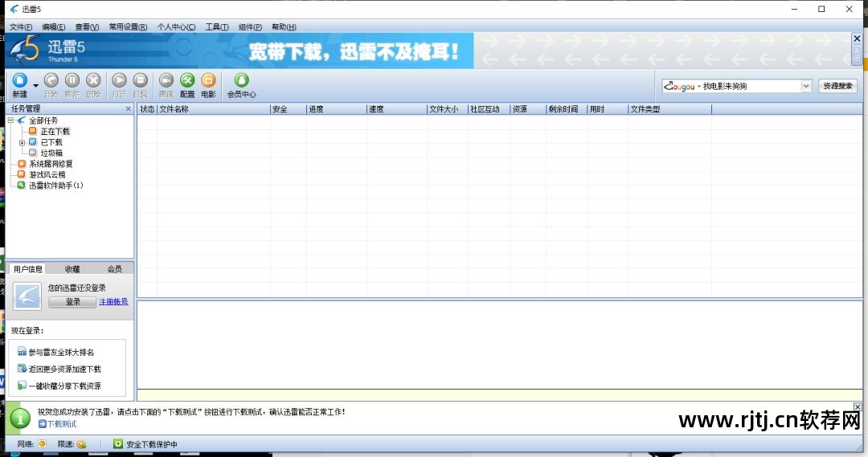Click 参与雷友全球大排名 link
Screen dimensions: 868x457
[61, 352]
